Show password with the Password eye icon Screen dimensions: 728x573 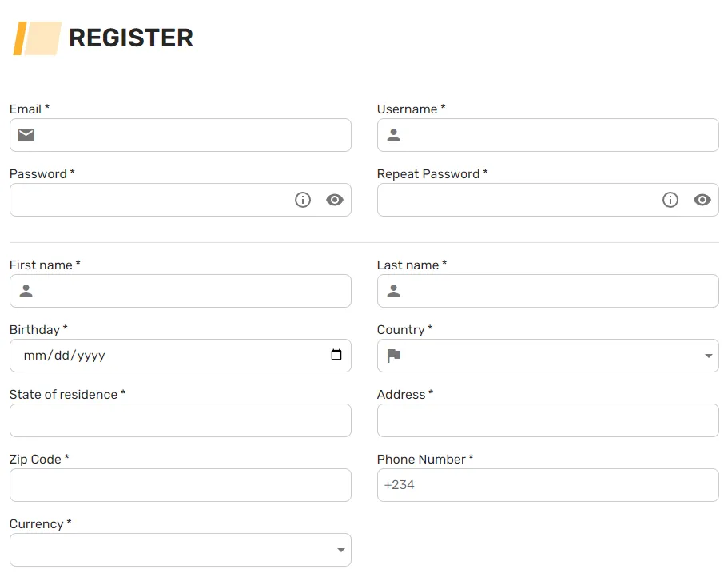335,200
